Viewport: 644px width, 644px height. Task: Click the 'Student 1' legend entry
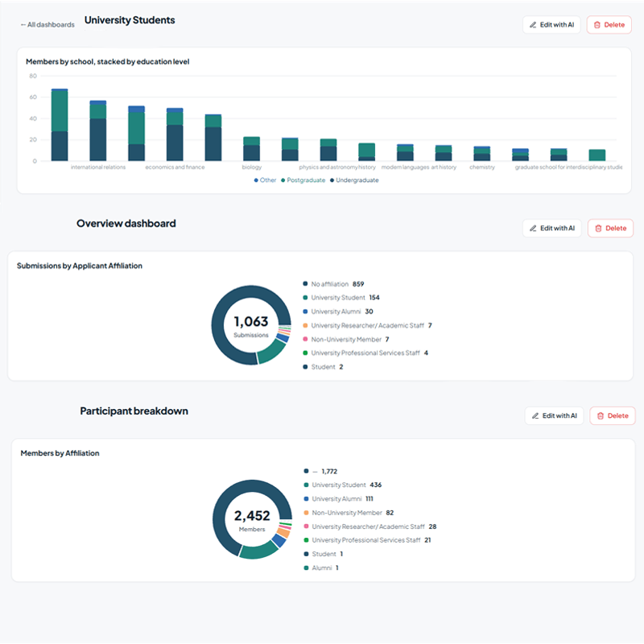[x=324, y=554]
